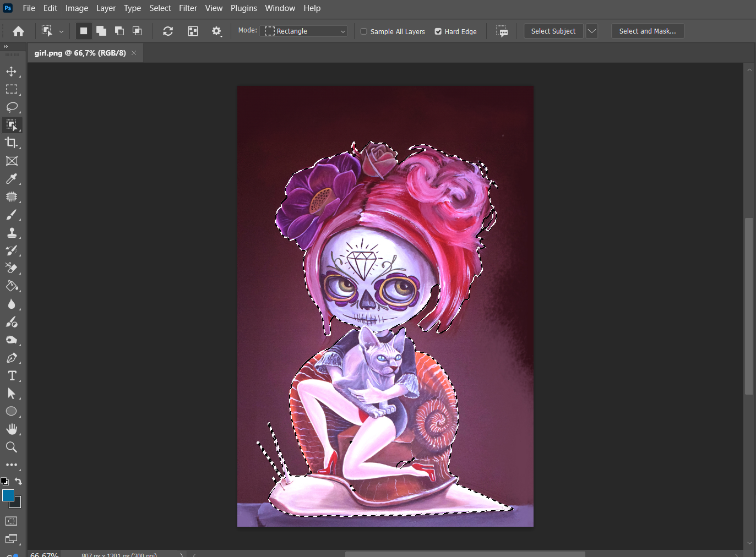
Task: Click the blue foreground color swatch
Action: click(8, 495)
